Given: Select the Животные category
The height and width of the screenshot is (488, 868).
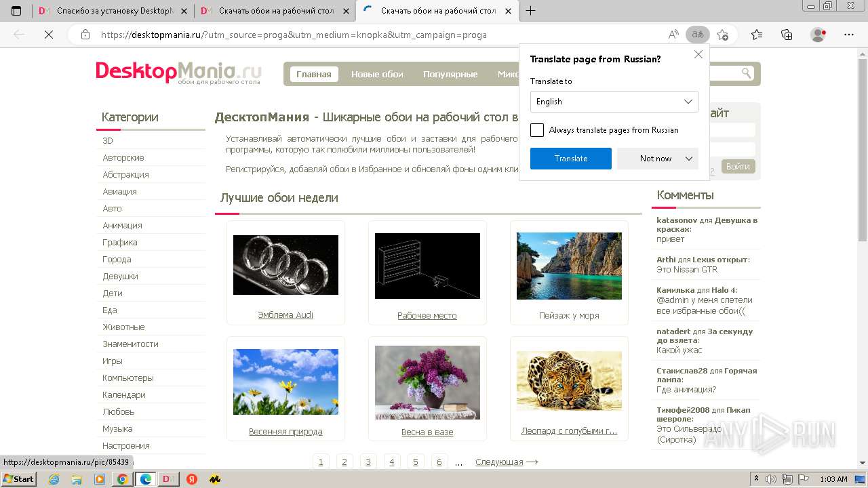Looking at the screenshot, I should click(123, 327).
